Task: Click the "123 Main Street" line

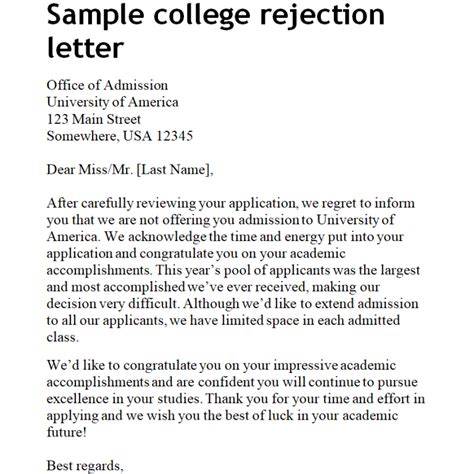Action: [94, 119]
